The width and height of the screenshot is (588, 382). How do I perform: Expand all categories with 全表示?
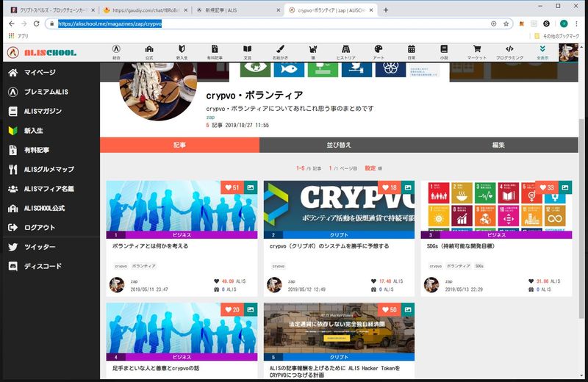542,52
